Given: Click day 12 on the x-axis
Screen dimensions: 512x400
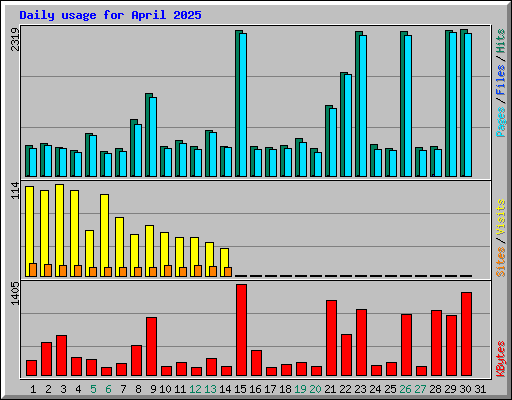Looking at the screenshot, I should pos(195,389).
